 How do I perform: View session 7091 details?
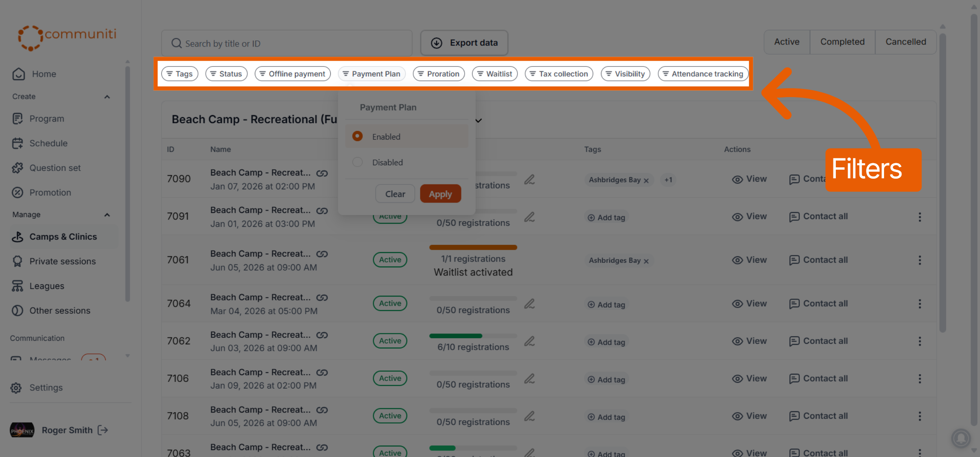(x=749, y=217)
